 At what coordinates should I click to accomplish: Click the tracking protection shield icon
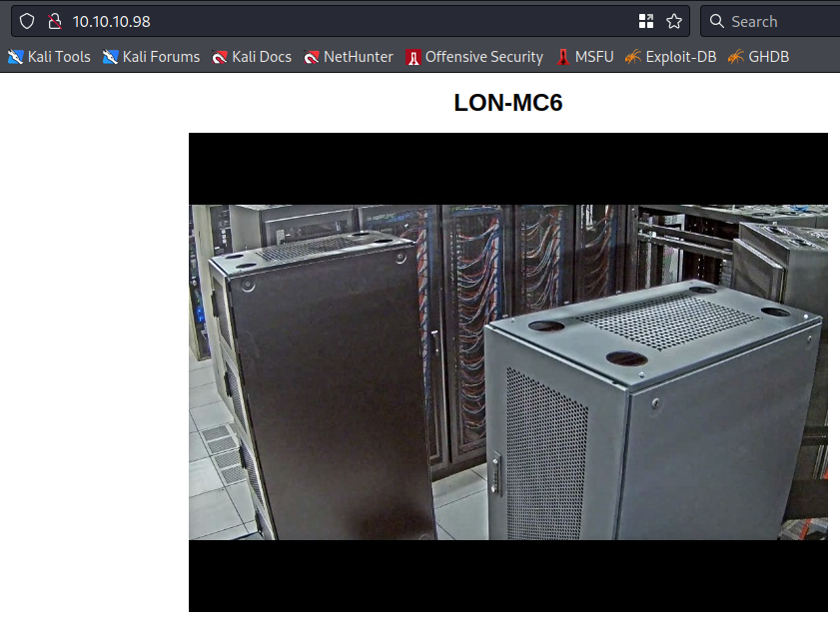click(27, 21)
